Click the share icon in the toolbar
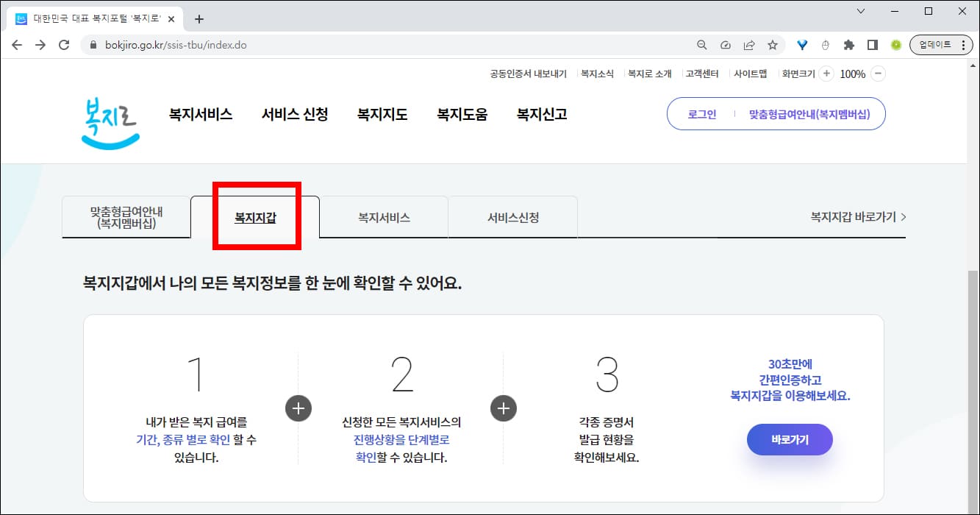 749,44
